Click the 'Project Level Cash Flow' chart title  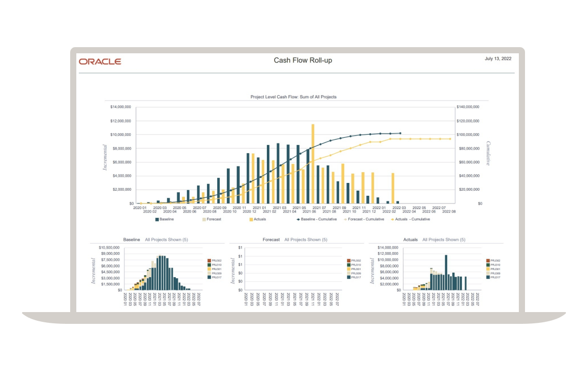(293, 97)
